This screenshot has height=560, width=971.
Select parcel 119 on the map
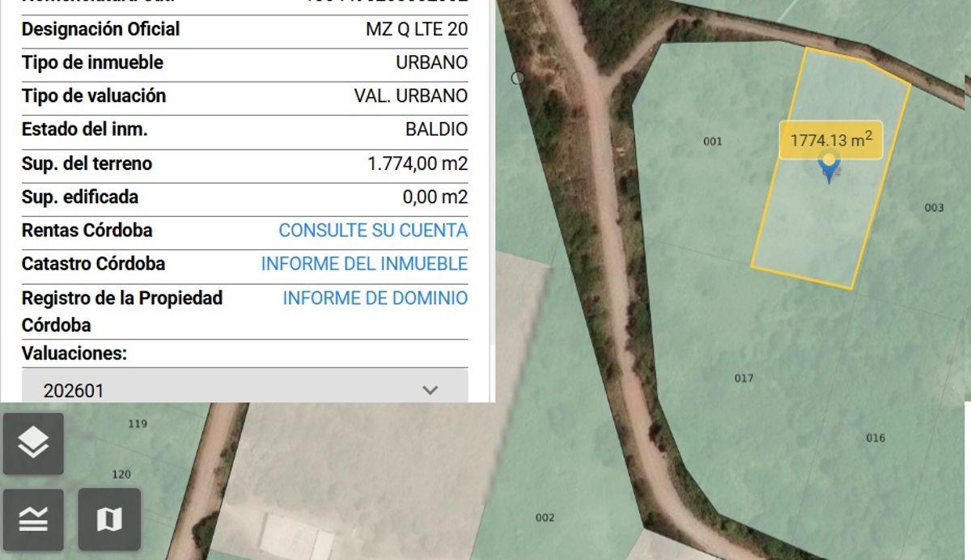pyautogui.click(x=138, y=423)
